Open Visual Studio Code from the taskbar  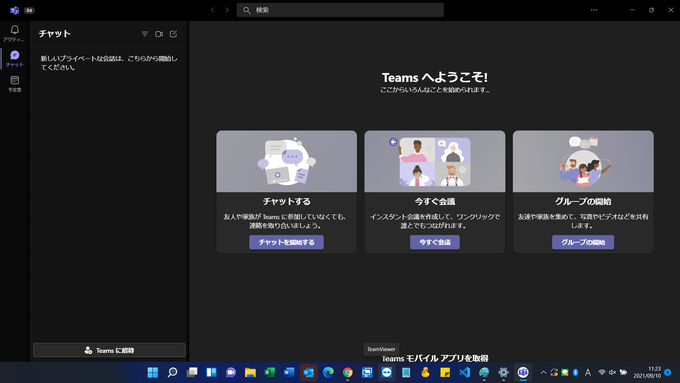coord(464,372)
